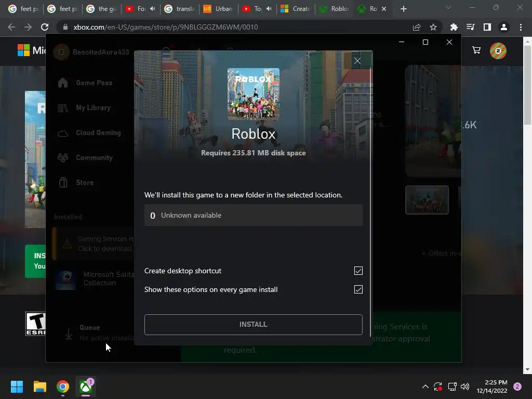Screen dimensions: 532x399
Task: Open Microsoft Solitaire Collection in Installed list
Action: point(95,278)
